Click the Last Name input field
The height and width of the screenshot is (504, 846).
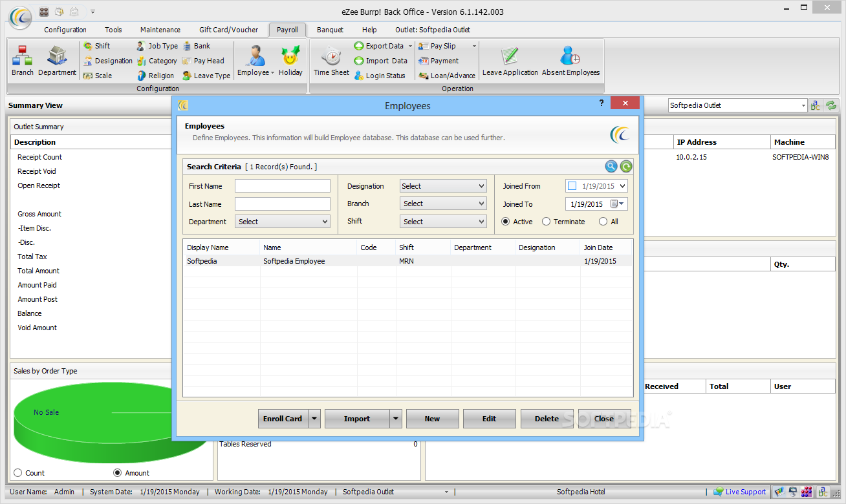pos(283,204)
